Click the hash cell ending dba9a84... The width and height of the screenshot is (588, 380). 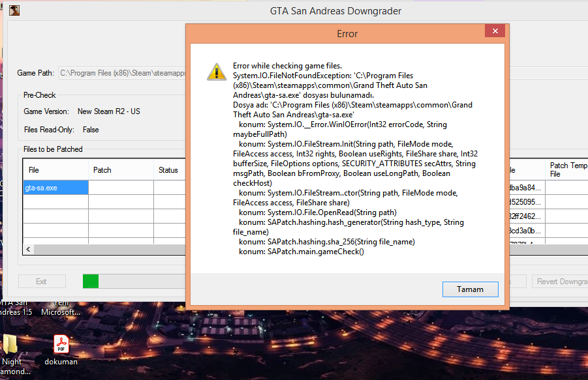coord(527,188)
